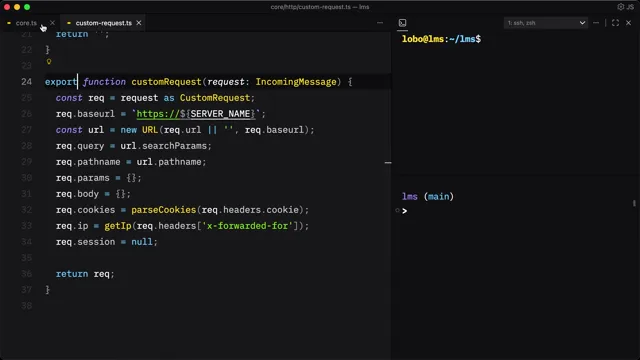The height and width of the screenshot is (360, 640).
Task: Close the core.ts tab
Action: [52, 23]
